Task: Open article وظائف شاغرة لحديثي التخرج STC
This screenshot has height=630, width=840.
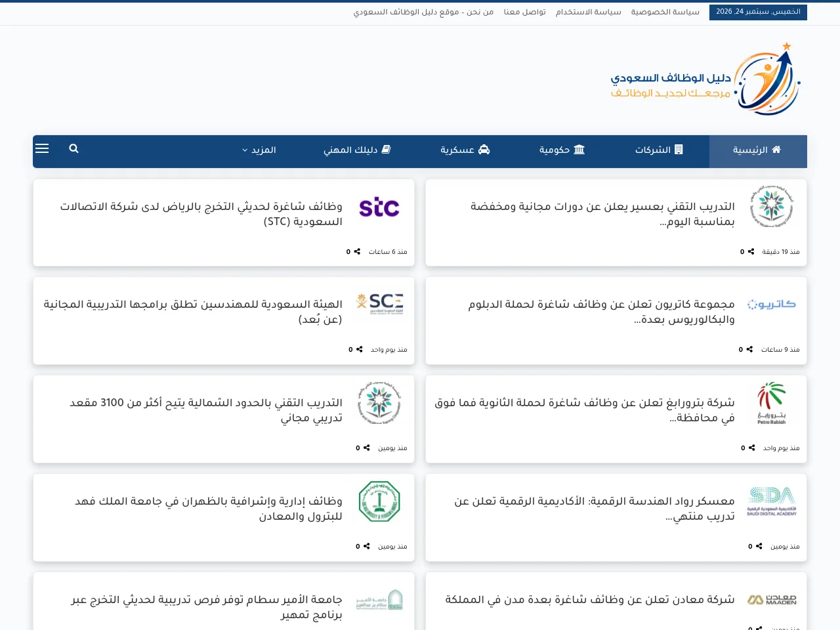Action: click(x=201, y=214)
